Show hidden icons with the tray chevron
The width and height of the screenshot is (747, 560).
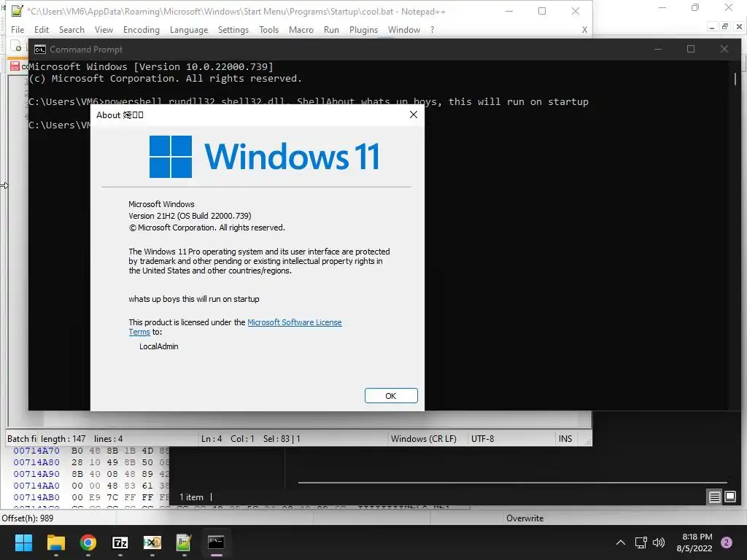point(621,542)
